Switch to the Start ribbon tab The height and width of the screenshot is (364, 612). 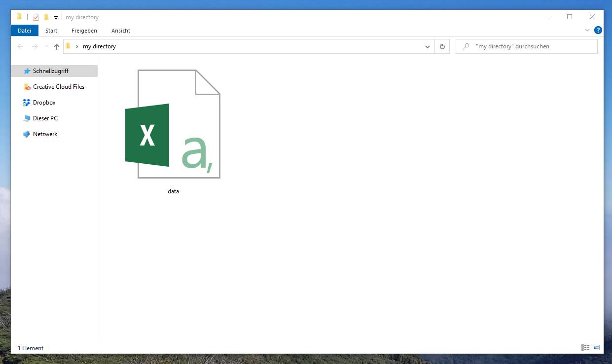tap(51, 31)
